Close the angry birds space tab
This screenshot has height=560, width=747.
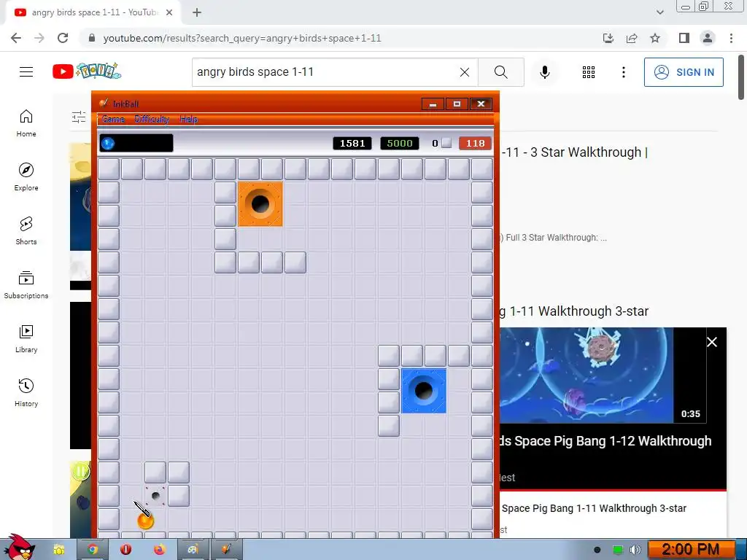(169, 12)
